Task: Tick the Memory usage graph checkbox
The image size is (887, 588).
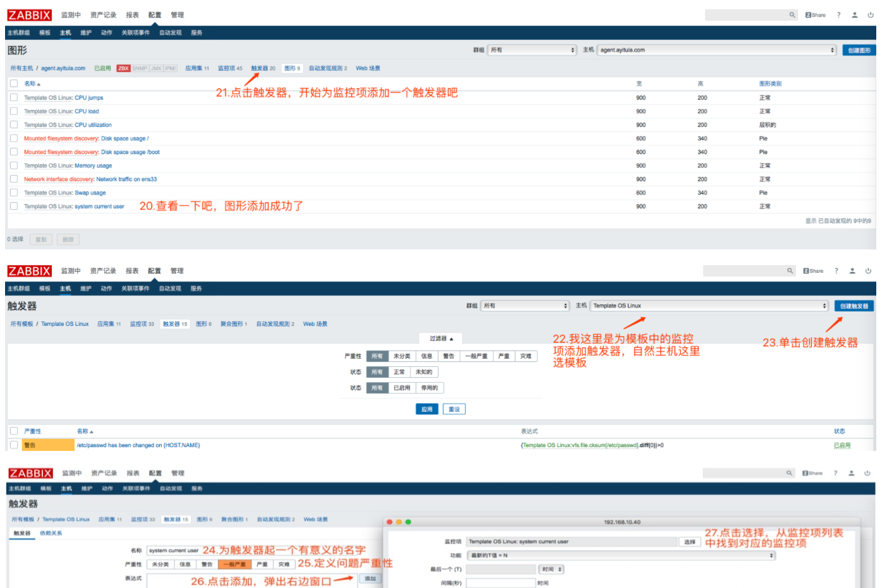Action: pos(14,165)
